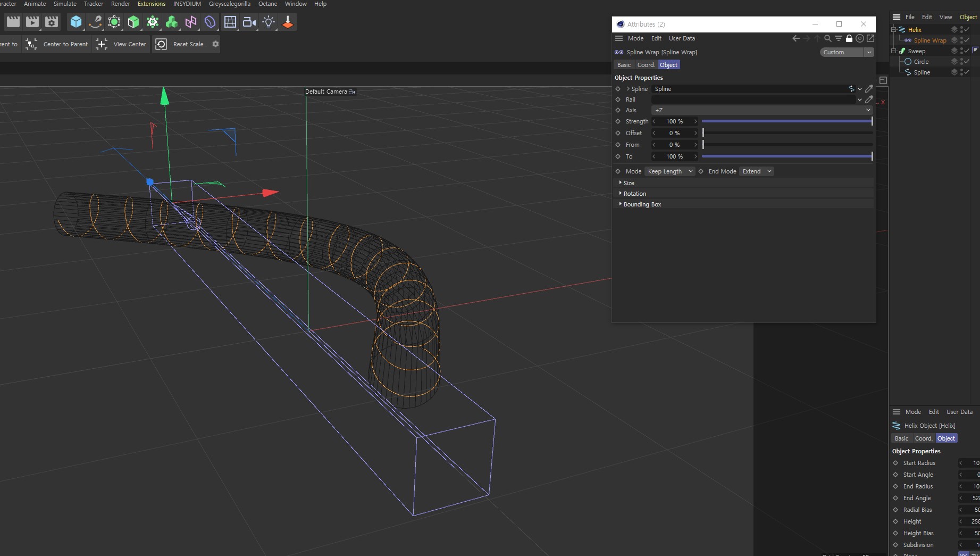
Task: Click the Offset slider track
Action: (788, 133)
